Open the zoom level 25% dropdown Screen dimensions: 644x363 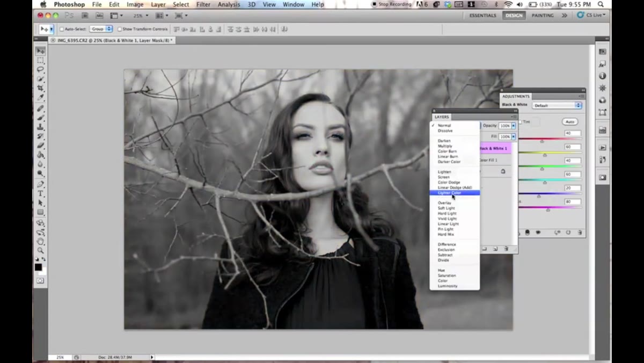141,16
